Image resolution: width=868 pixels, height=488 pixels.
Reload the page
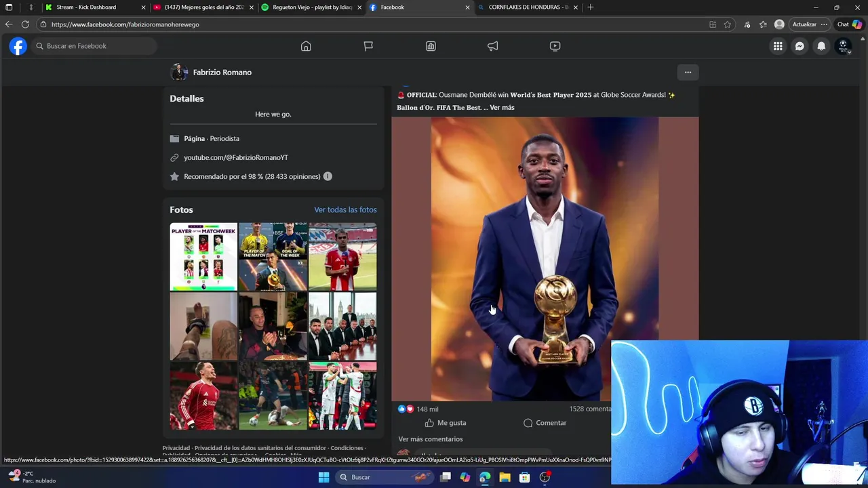tap(25, 24)
